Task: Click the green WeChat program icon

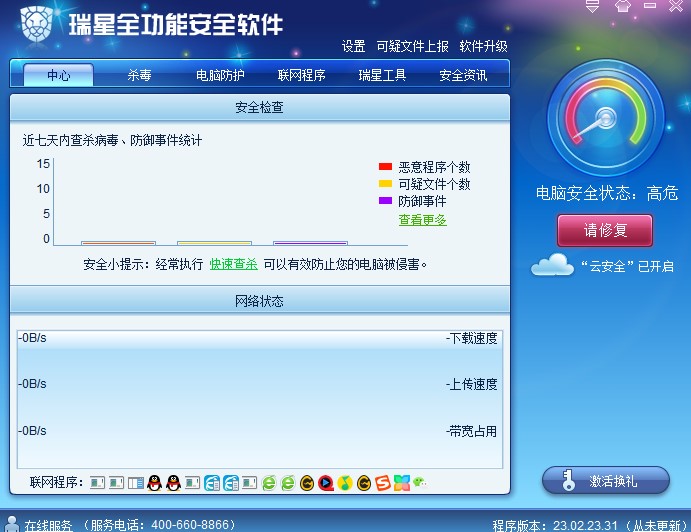Action: point(421,483)
